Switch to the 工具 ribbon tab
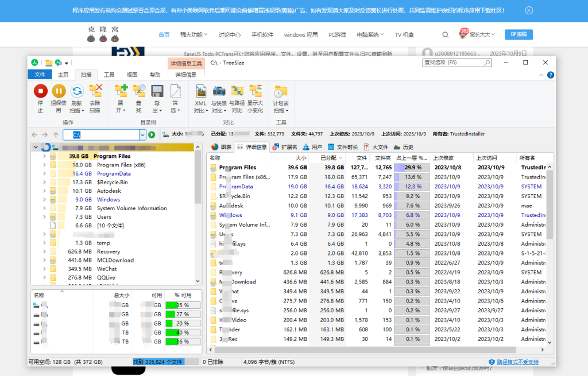 click(109, 75)
